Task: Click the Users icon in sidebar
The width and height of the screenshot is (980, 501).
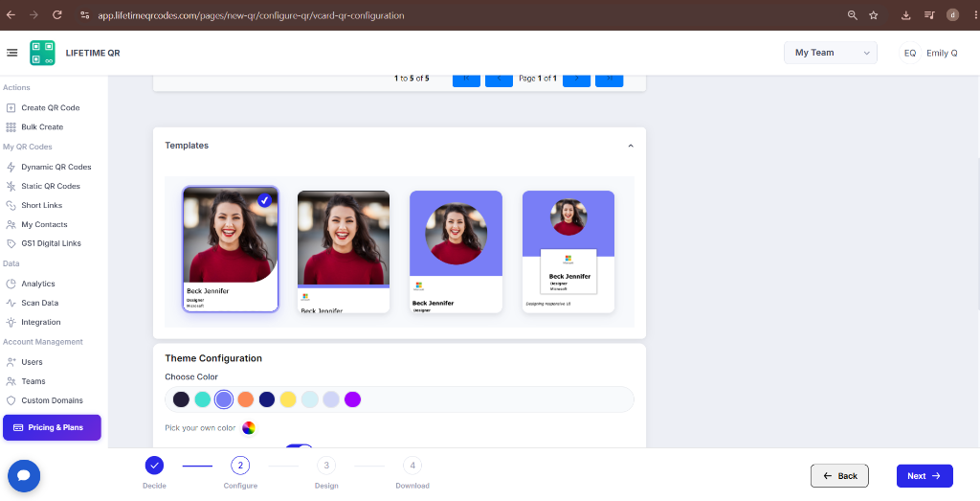Action: point(11,362)
